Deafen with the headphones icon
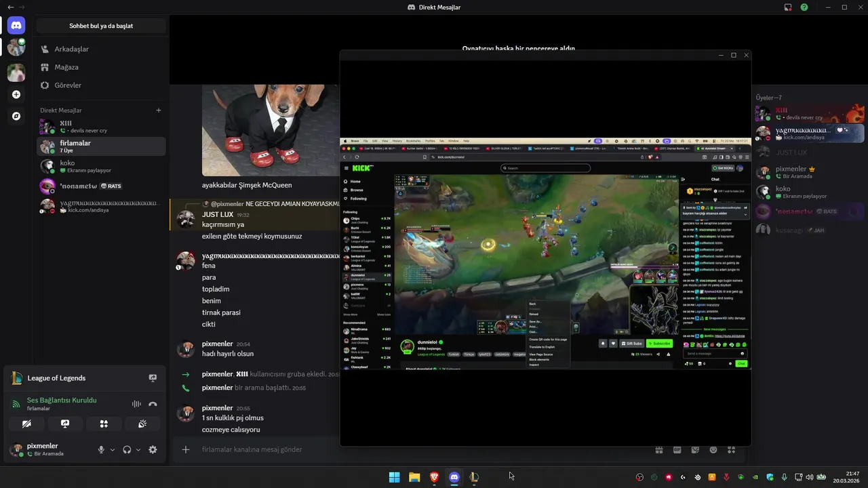 [127, 449]
